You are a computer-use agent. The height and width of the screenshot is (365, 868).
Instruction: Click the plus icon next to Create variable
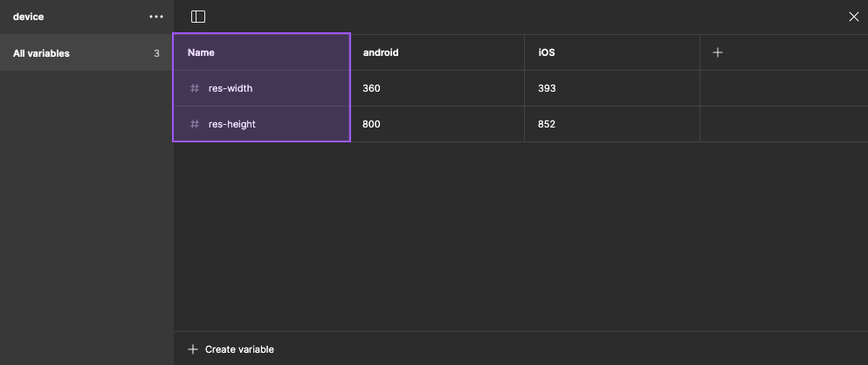pyautogui.click(x=193, y=349)
